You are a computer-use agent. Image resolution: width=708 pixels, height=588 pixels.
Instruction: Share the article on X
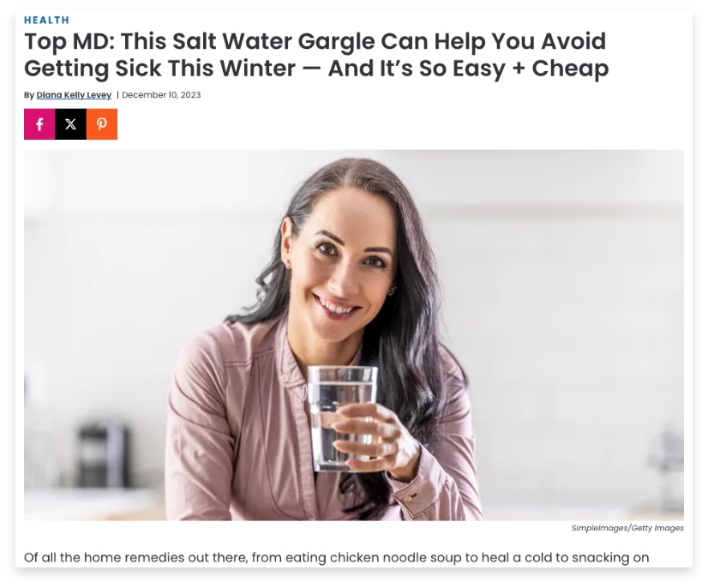click(70, 124)
